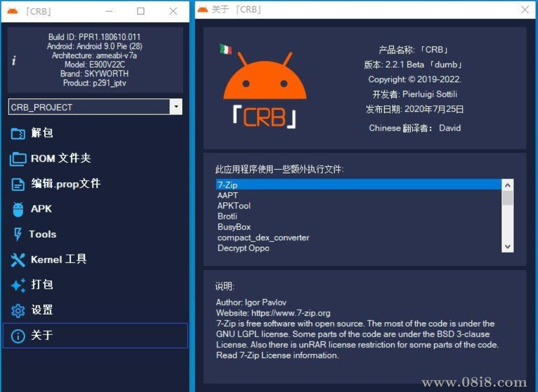Click the scrollbar down arrow

click(507, 246)
